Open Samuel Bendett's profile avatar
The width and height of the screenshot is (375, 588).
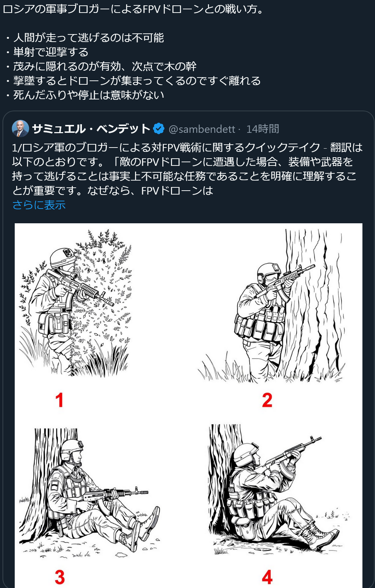coord(20,129)
